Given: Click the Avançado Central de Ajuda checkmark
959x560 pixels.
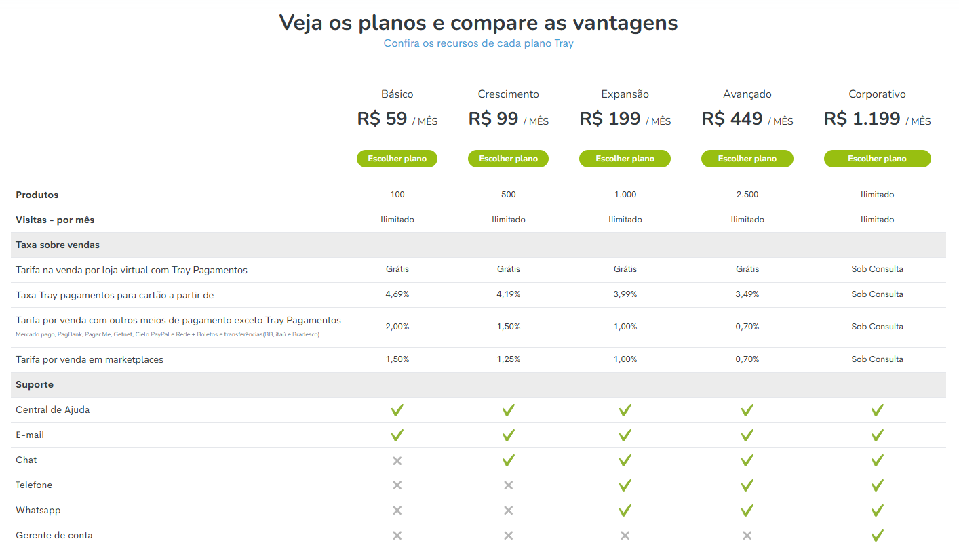Looking at the screenshot, I should pos(747,410).
